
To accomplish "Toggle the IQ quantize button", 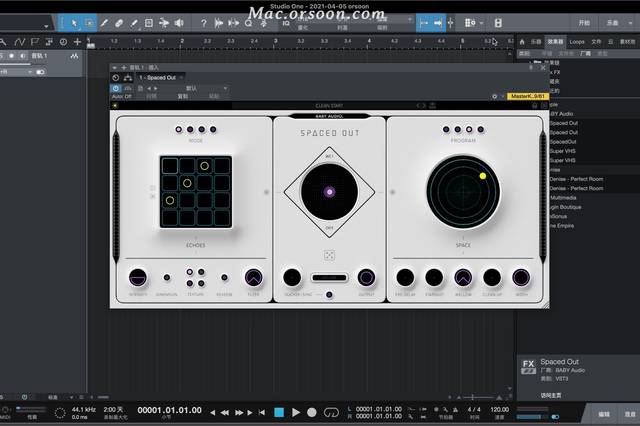I will pyautogui.click(x=286, y=23).
